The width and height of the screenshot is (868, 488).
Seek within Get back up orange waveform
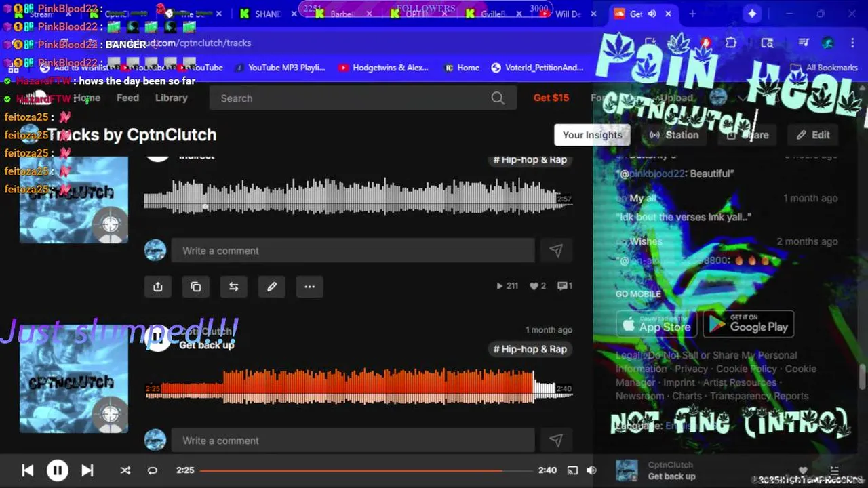(358, 387)
